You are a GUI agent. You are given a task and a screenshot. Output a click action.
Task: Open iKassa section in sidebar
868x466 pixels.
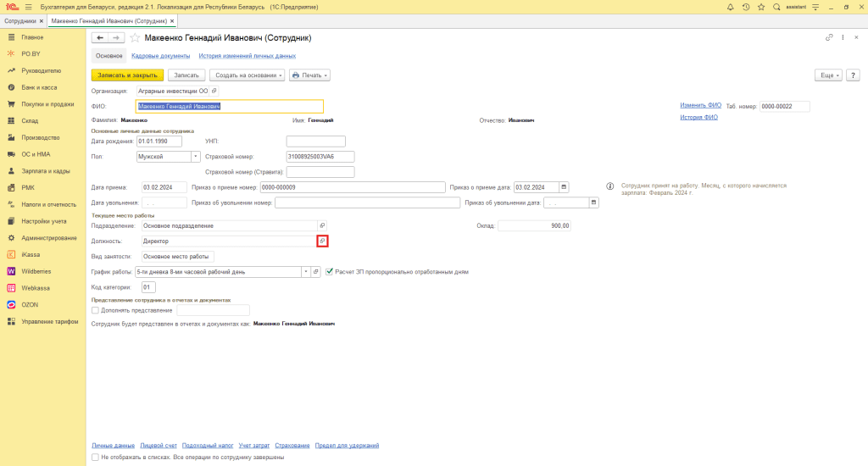(31, 254)
